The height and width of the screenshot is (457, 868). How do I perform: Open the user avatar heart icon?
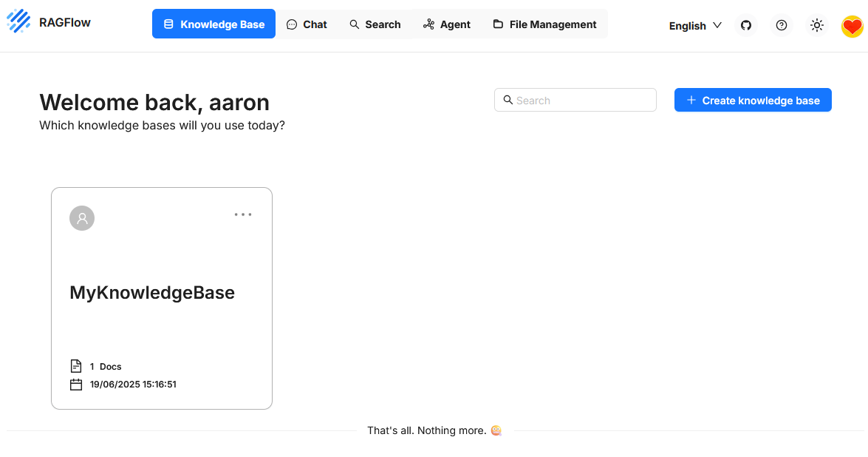852,27
